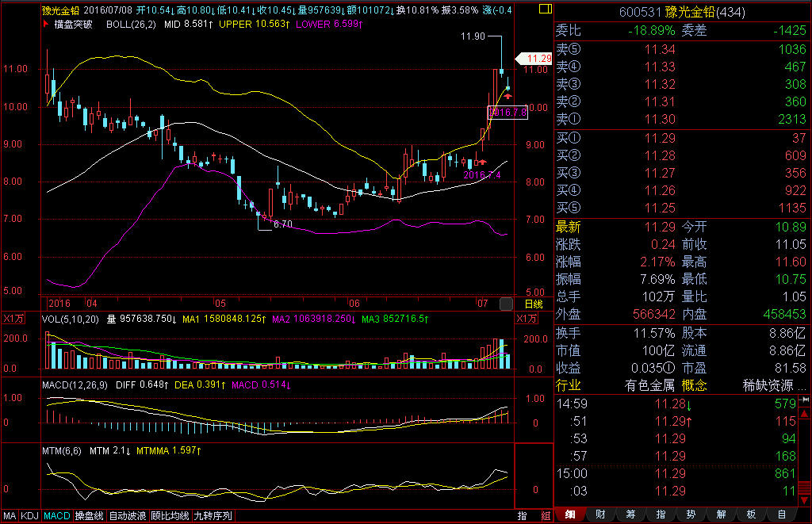Open the 板 sector tab

[x=750, y=514]
